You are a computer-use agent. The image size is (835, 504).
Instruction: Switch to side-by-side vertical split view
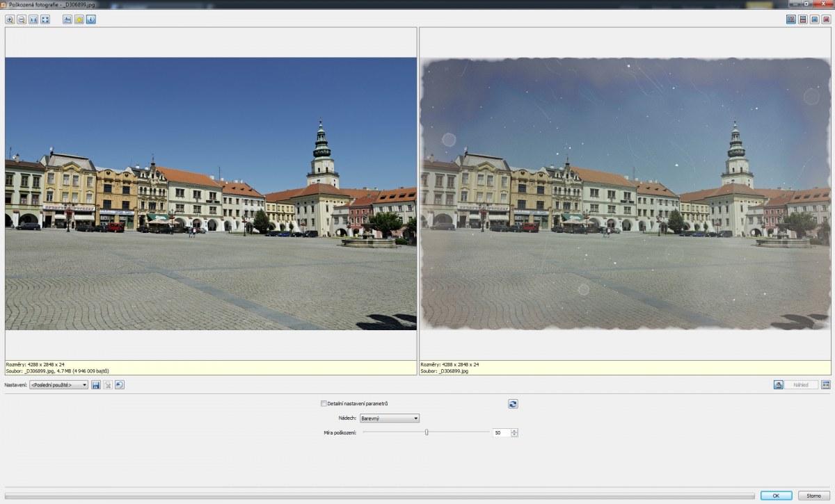pos(791,19)
